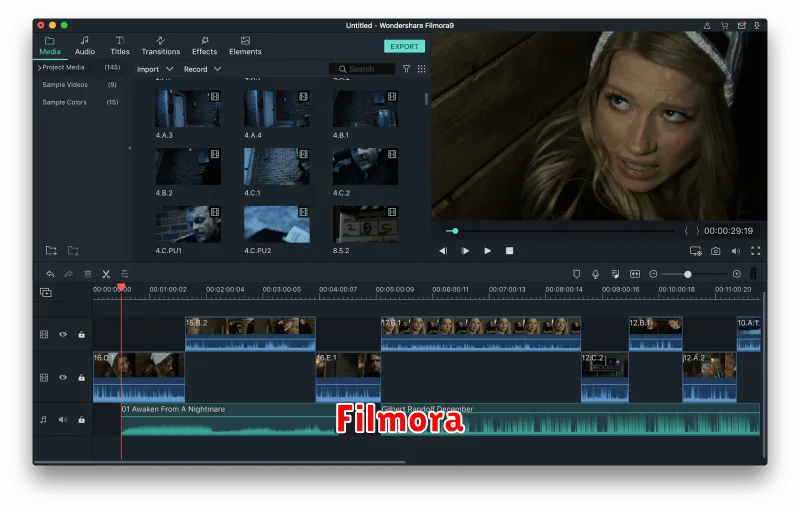Screen dimensions: 800x512
Task: Open the audio mixer icon
Action: [615, 274]
